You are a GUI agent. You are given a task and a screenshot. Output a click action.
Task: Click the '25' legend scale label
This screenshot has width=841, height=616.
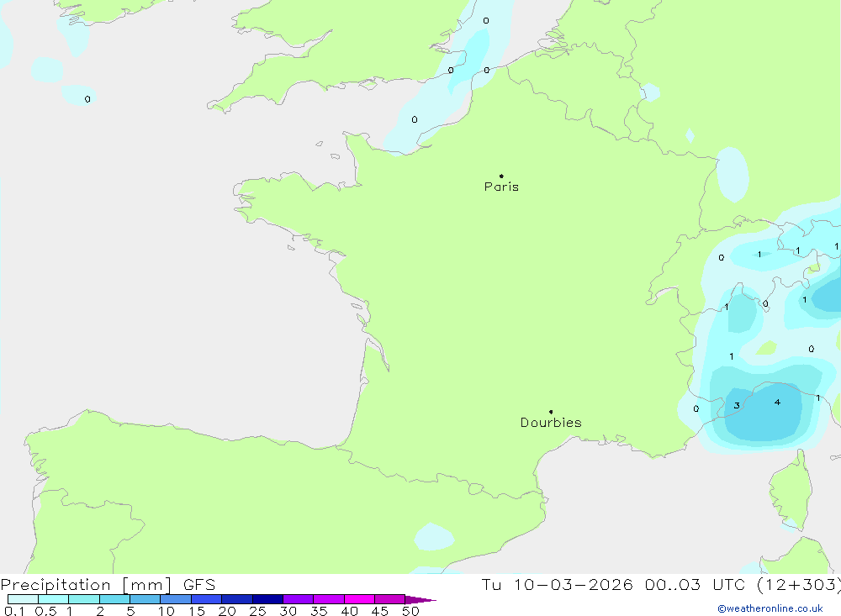click(257, 611)
